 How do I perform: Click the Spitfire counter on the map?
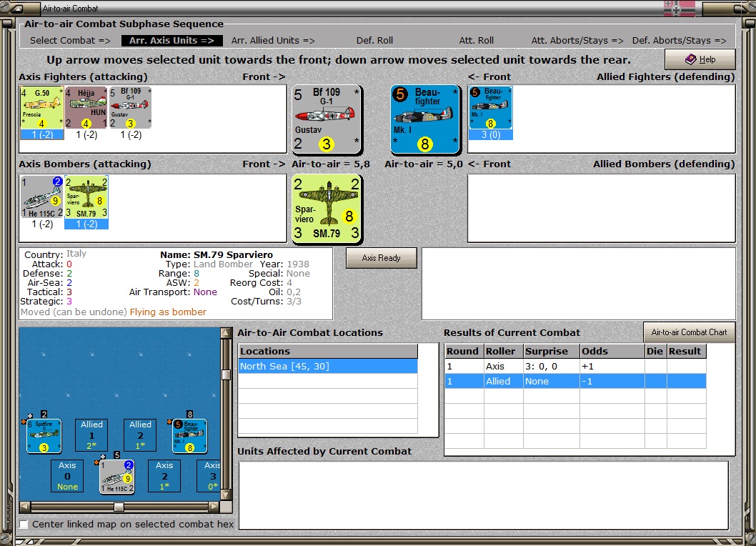pyautogui.click(x=44, y=435)
